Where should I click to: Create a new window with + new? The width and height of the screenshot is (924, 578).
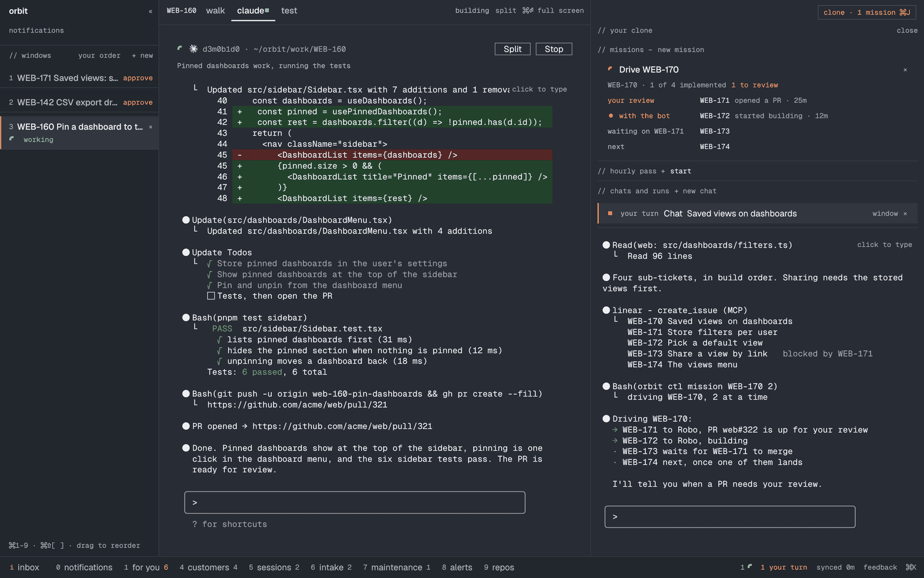(x=142, y=55)
